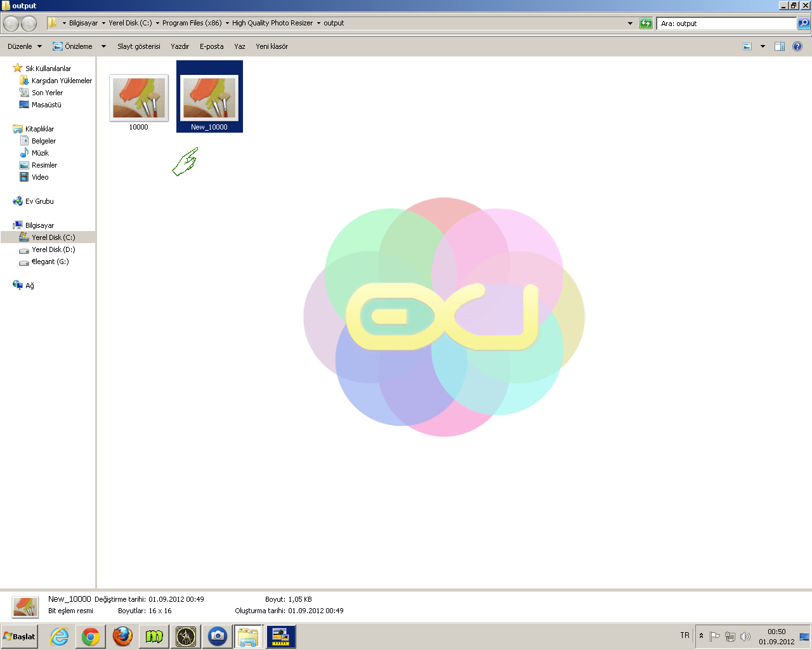Click the green Refresh button beside address bar
This screenshot has width=812, height=650.
click(646, 23)
